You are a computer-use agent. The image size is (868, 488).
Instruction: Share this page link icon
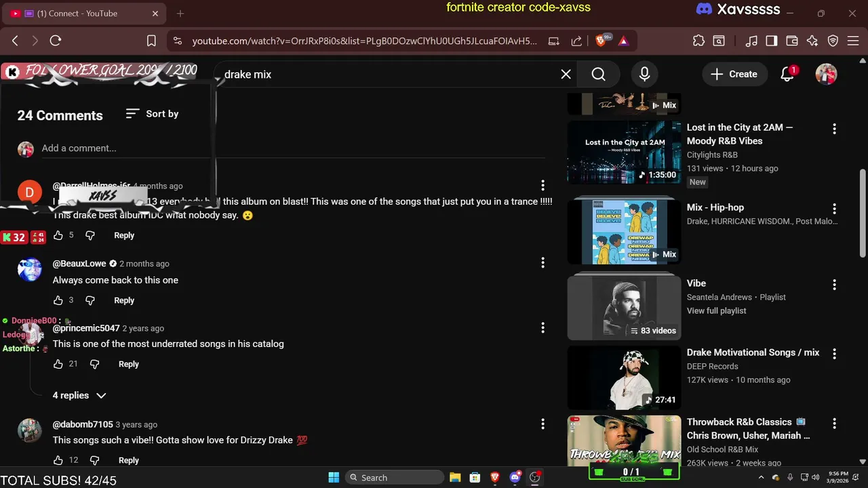576,41
